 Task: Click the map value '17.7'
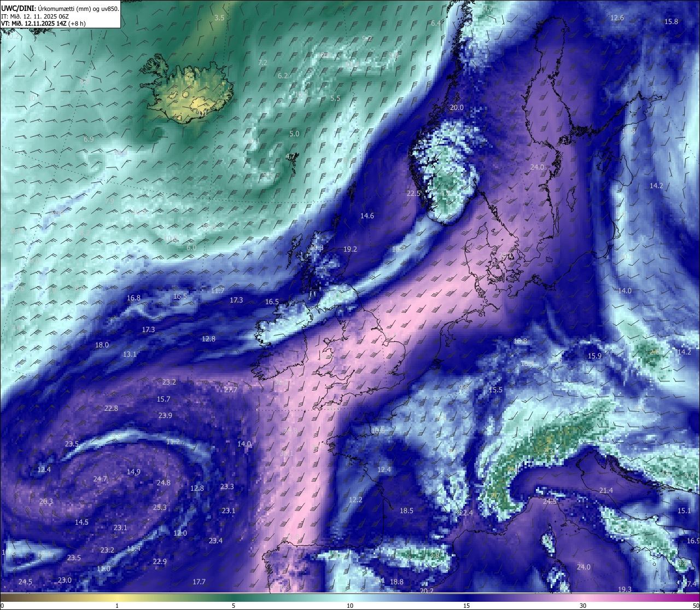click(199, 582)
